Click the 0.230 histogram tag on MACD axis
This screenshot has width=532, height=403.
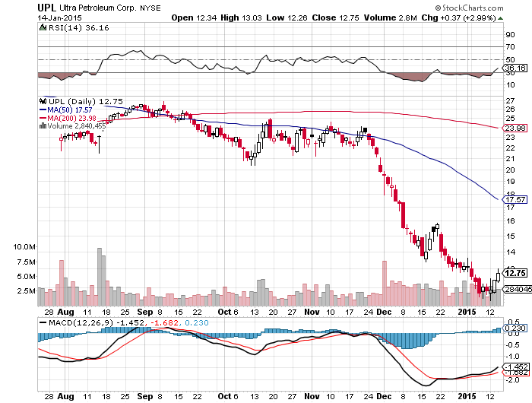pyautogui.click(x=515, y=328)
